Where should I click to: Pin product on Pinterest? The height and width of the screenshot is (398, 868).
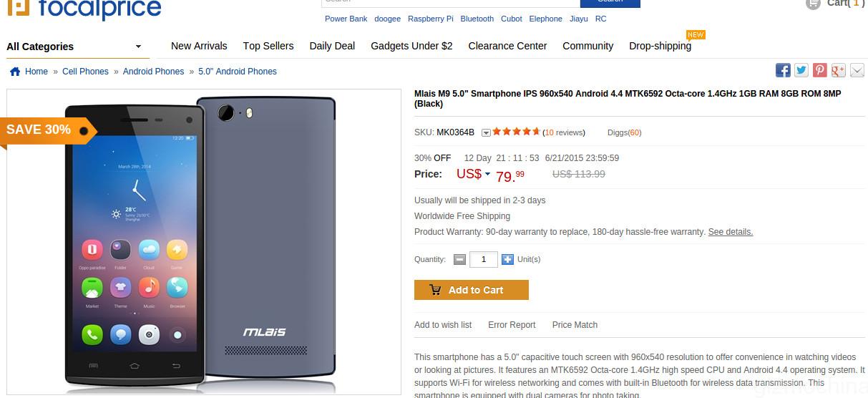click(820, 70)
